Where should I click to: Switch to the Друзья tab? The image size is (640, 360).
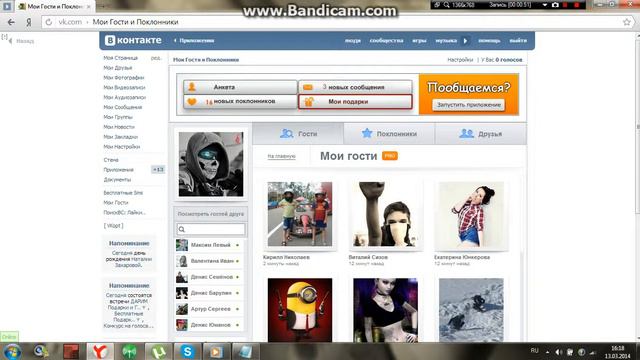[x=481, y=134]
